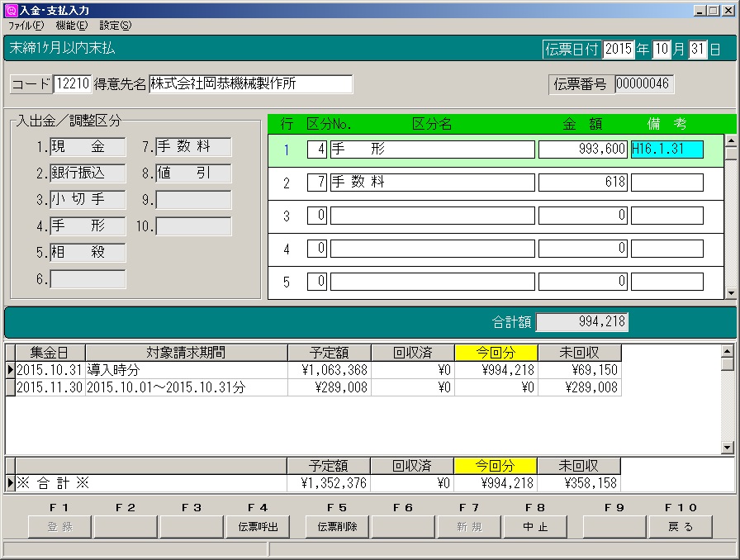Click down arrow of collection list scrollbar
The image size is (740, 560).
(728, 447)
